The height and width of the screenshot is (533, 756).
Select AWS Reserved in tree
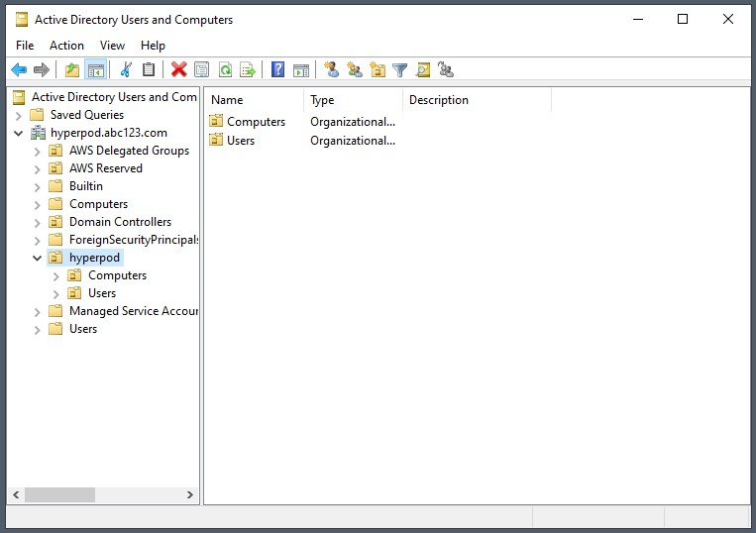point(106,168)
